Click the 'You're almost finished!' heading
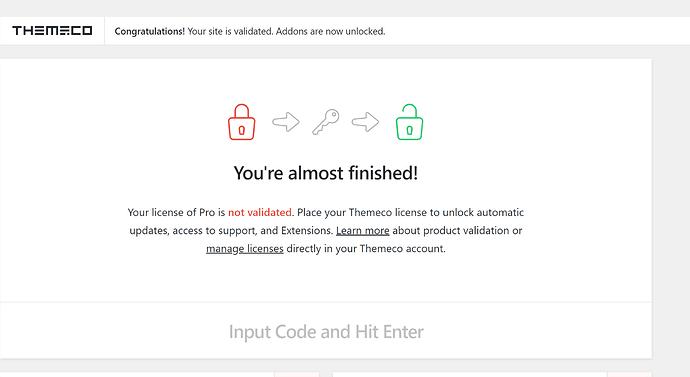Screen dimensions: 690x377 pyautogui.click(x=326, y=173)
